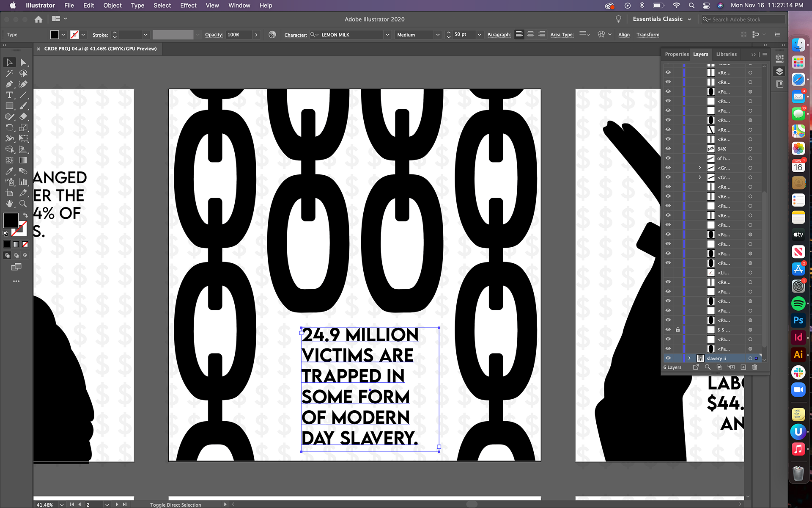Open the Transform panel link
Screen dimensions: 812x508
click(648, 35)
